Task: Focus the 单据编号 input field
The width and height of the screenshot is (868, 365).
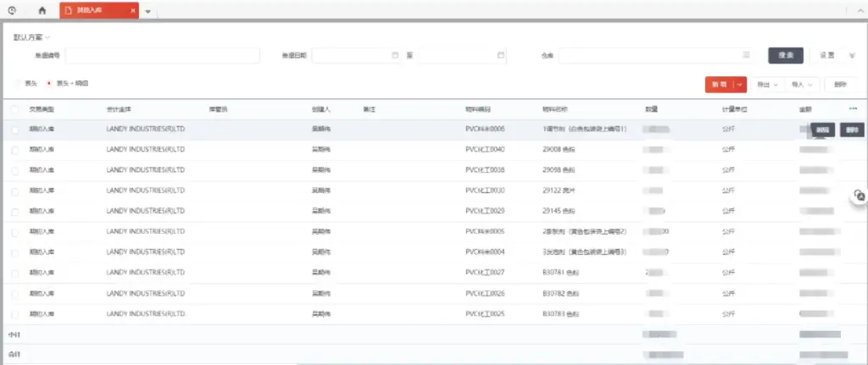Action: pyautogui.click(x=162, y=55)
